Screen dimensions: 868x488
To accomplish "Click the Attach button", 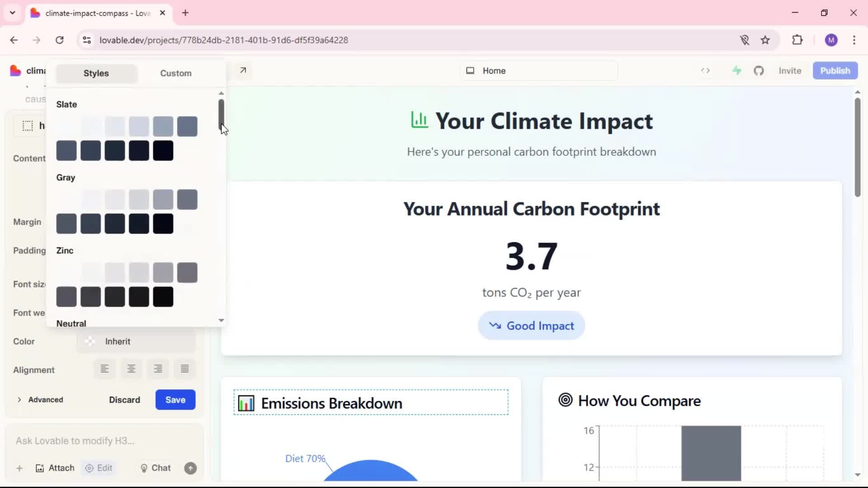I will 55,468.
